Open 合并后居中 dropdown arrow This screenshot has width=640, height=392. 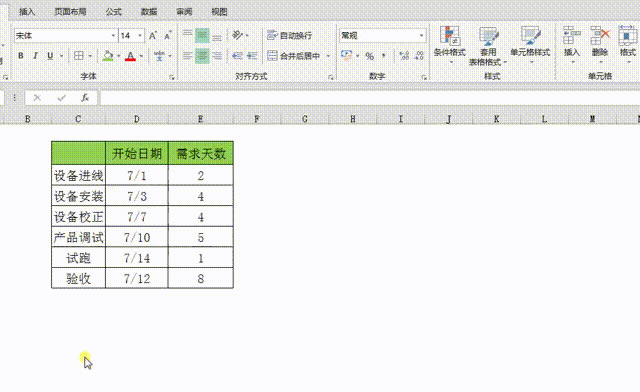pos(328,56)
